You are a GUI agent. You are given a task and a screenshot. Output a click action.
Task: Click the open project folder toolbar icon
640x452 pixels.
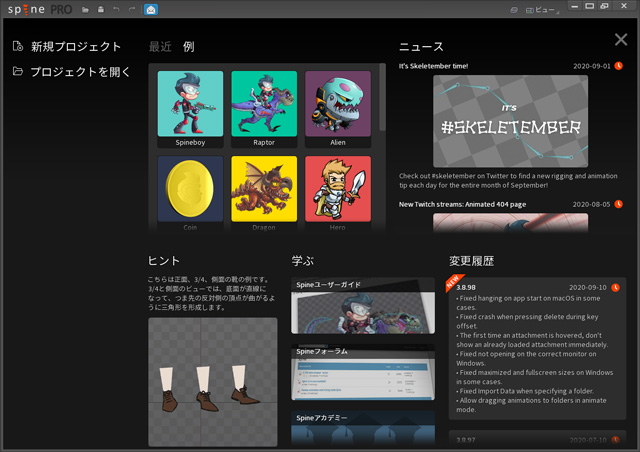coord(86,10)
